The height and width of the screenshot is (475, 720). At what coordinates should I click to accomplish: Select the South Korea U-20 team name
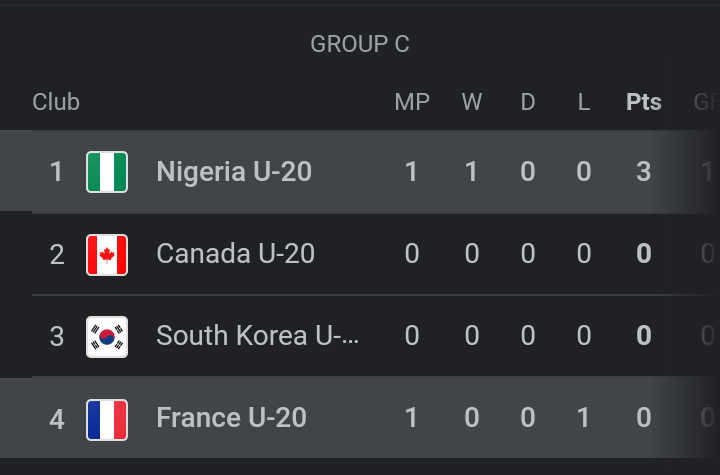[257, 336]
